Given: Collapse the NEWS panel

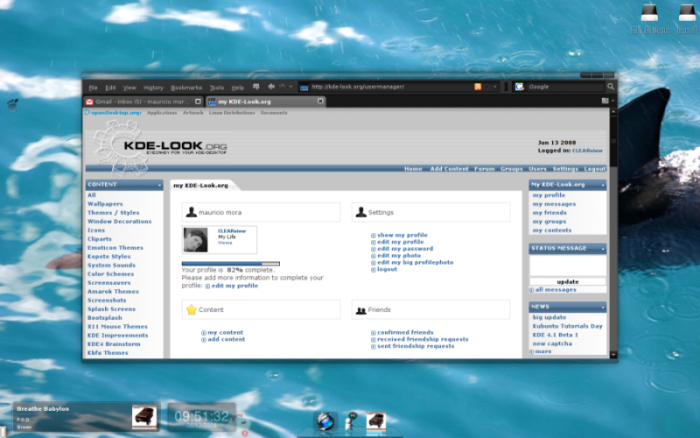Looking at the screenshot, I should [603, 307].
